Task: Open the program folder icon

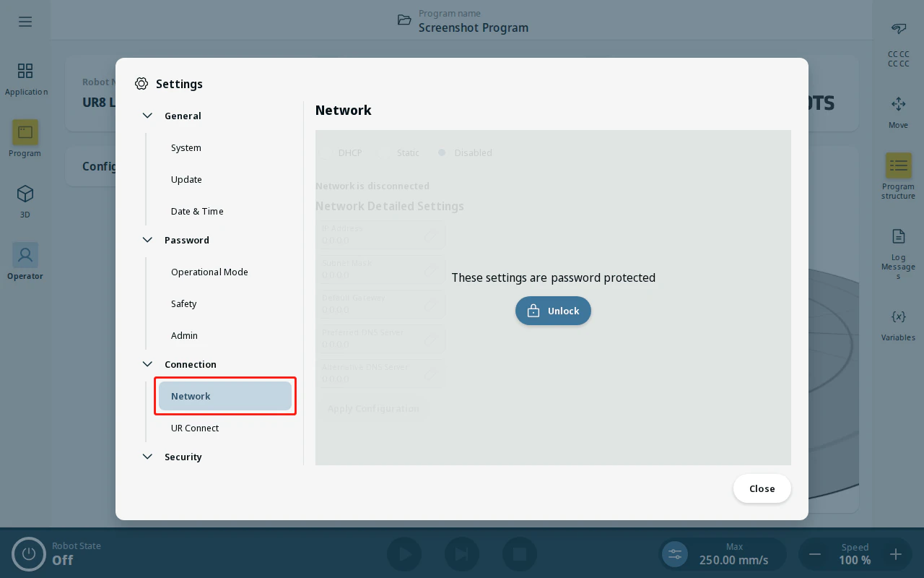Action: point(404,20)
